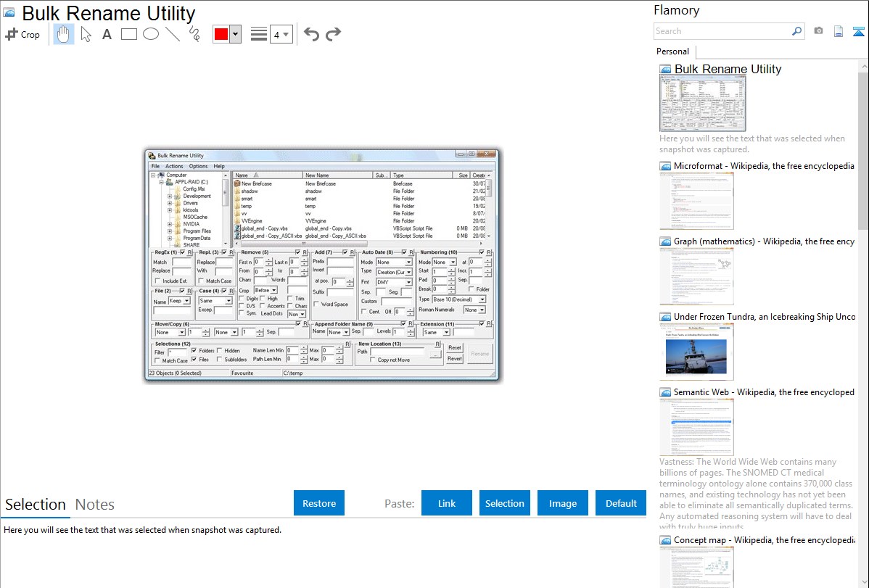The width and height of the screenshot is (869, 588).
Task: Open the Notes tab
Action: [x=95, y=505]
